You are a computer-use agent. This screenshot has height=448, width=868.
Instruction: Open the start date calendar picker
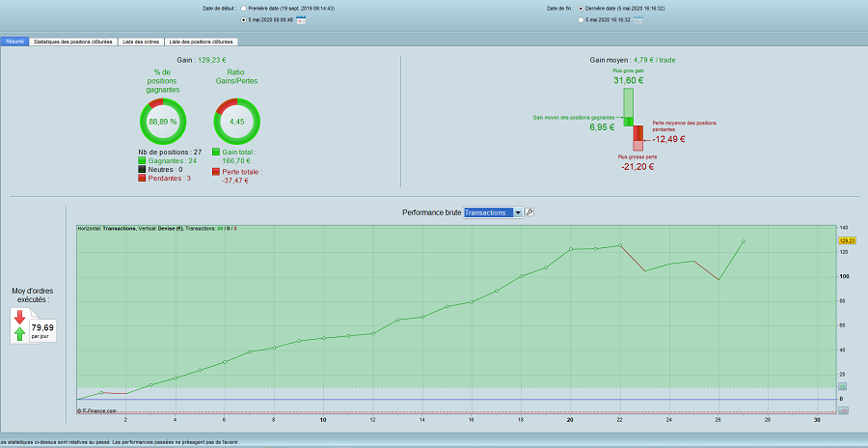click(x=301, y=20)
